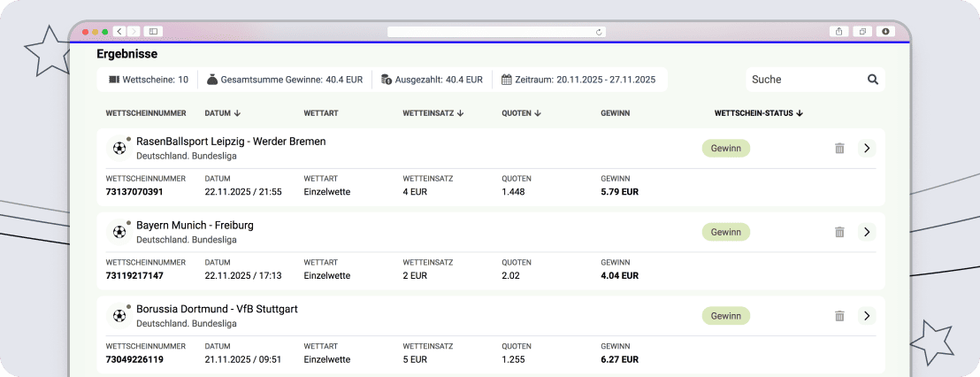Click the browser back navigation button
The width and height of the screenshot is (980, 377).
(x=119, y=31)
